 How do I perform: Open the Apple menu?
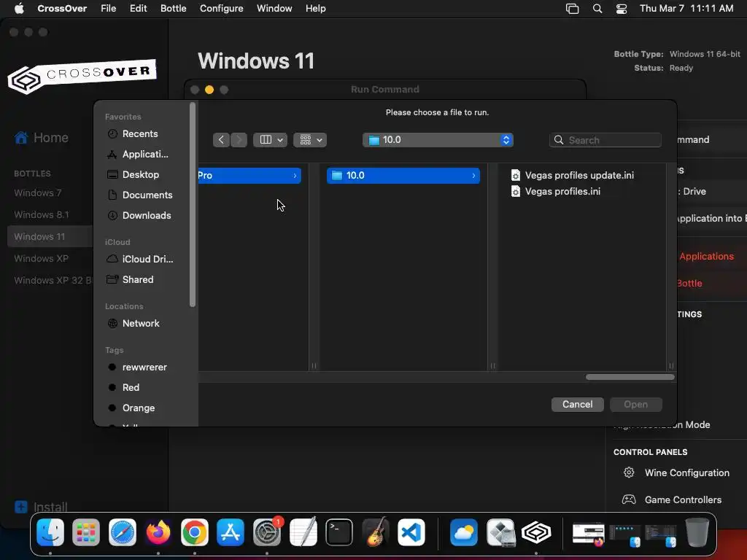(x=19, y=9)
